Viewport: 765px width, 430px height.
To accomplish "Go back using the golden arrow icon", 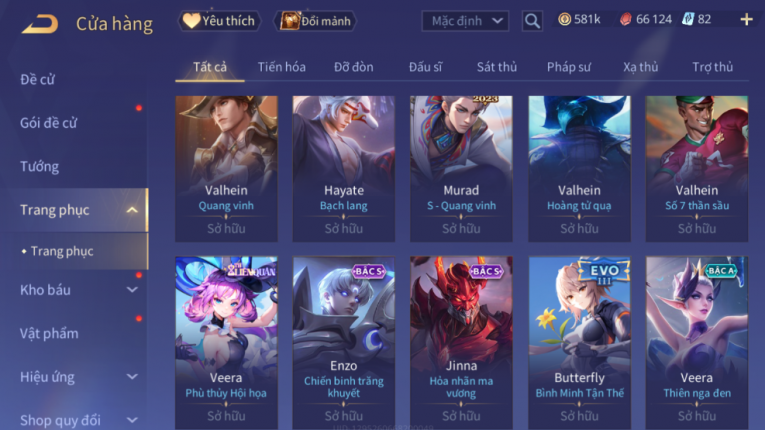I will 40,23.
